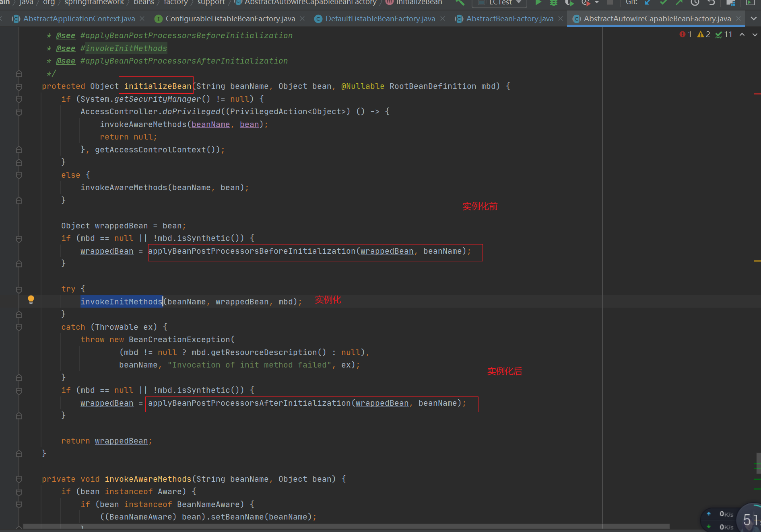Click the green typo count 11 indicator
This screenshot has width=761, height=532.
tap(724, 35)
